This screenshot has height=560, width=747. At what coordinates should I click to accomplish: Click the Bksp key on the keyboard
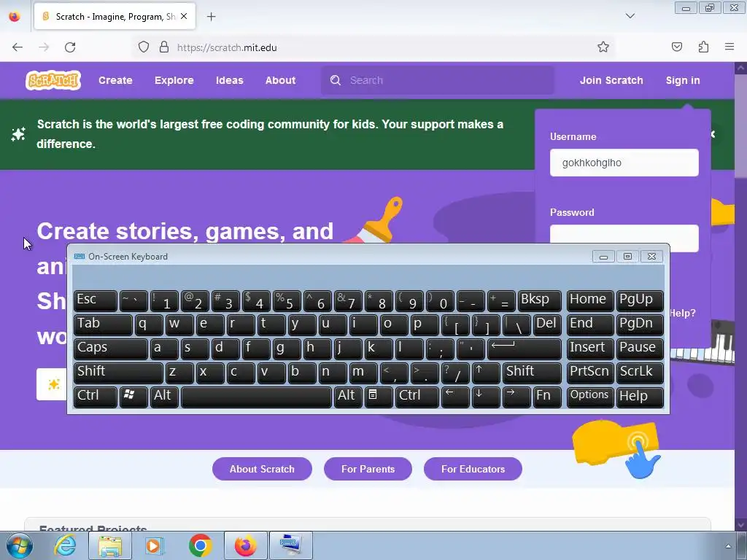pos(539,300)
